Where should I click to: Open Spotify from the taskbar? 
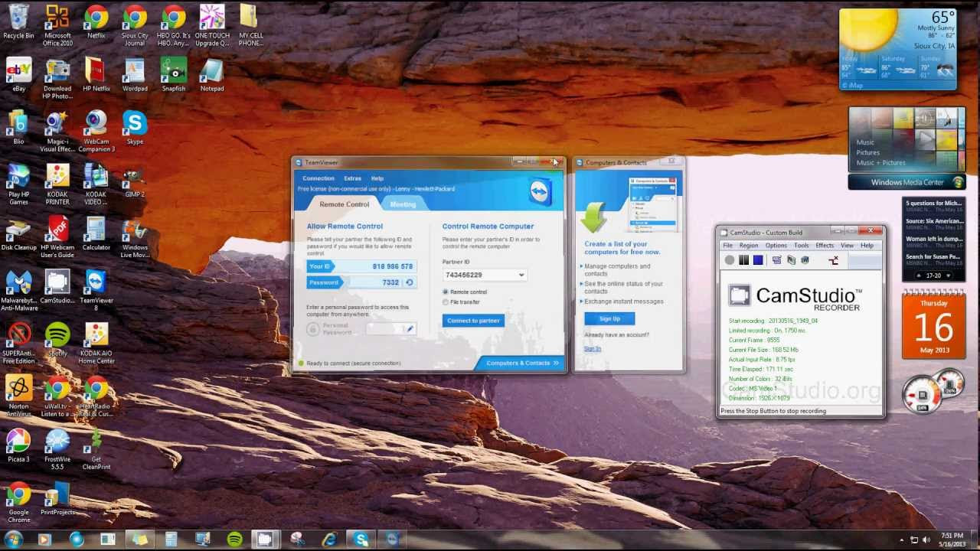[235, 540]
